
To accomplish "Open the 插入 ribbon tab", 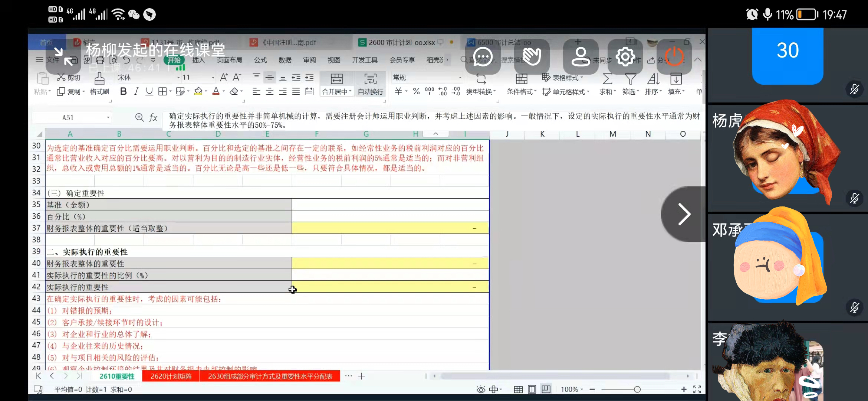I will 198,60.
